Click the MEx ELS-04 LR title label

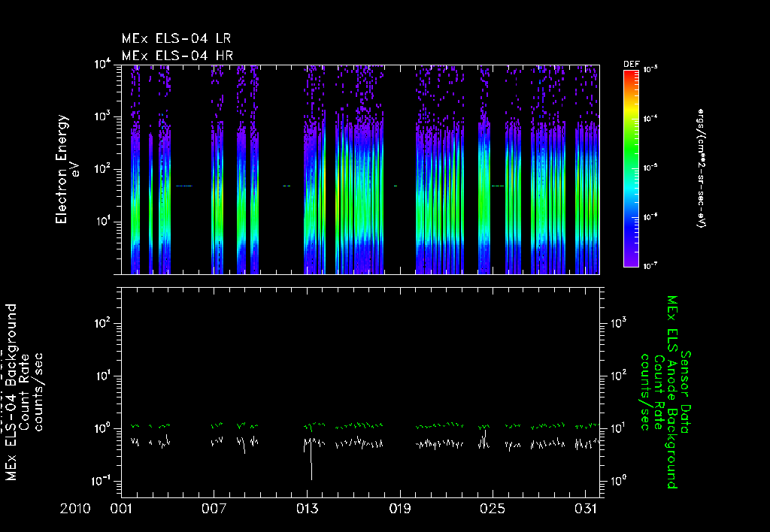(176, 38)
